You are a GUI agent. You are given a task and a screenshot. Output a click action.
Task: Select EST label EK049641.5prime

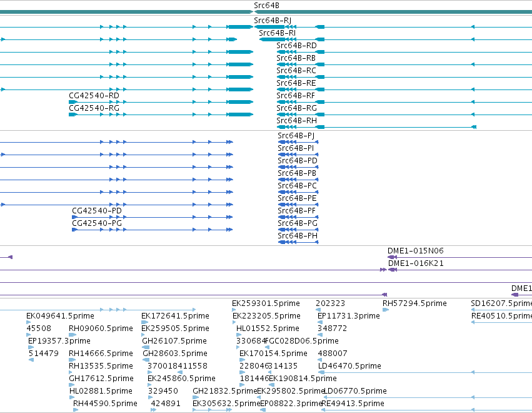tap(61, 316)
